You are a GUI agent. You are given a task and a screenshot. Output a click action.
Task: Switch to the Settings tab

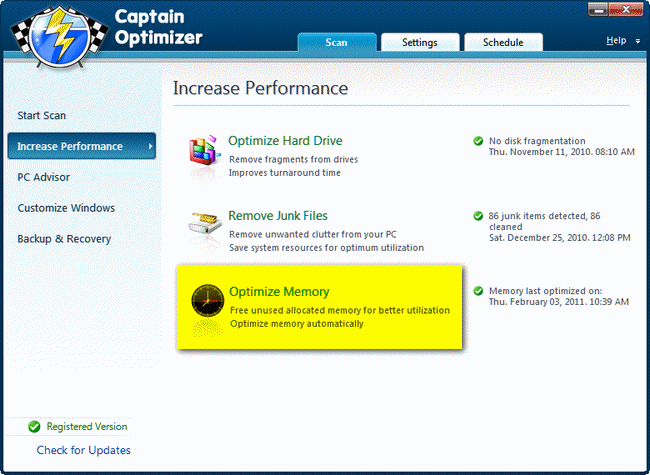tap(420, 42)
